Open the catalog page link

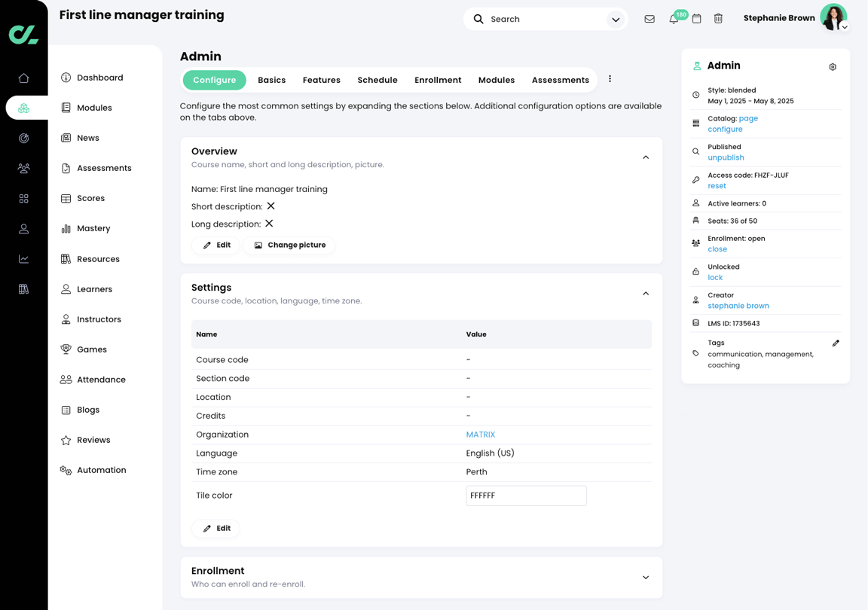coord(748,118)
